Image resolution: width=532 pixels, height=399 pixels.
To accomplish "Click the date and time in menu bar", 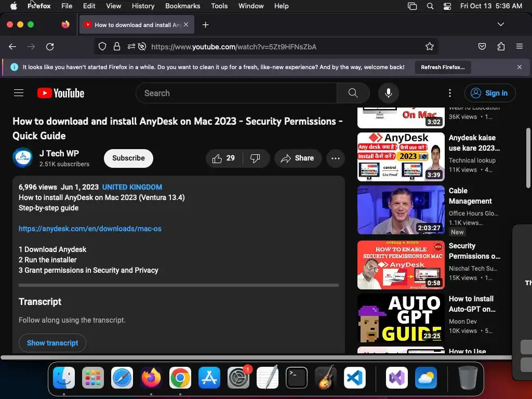I will tap(491, 6).
